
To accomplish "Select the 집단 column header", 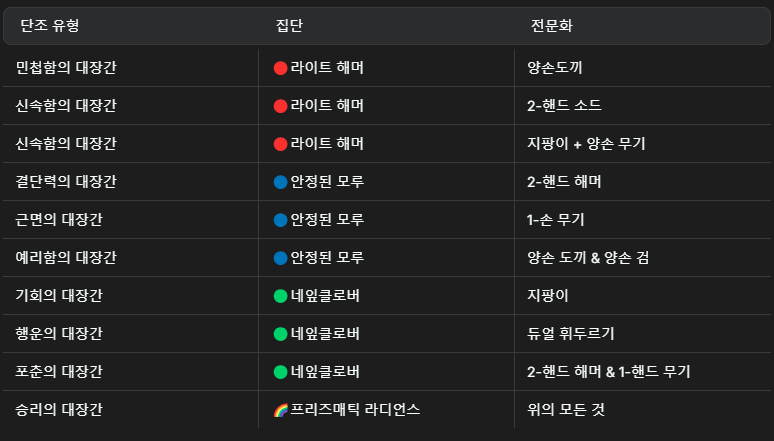I will pos(289,25).
